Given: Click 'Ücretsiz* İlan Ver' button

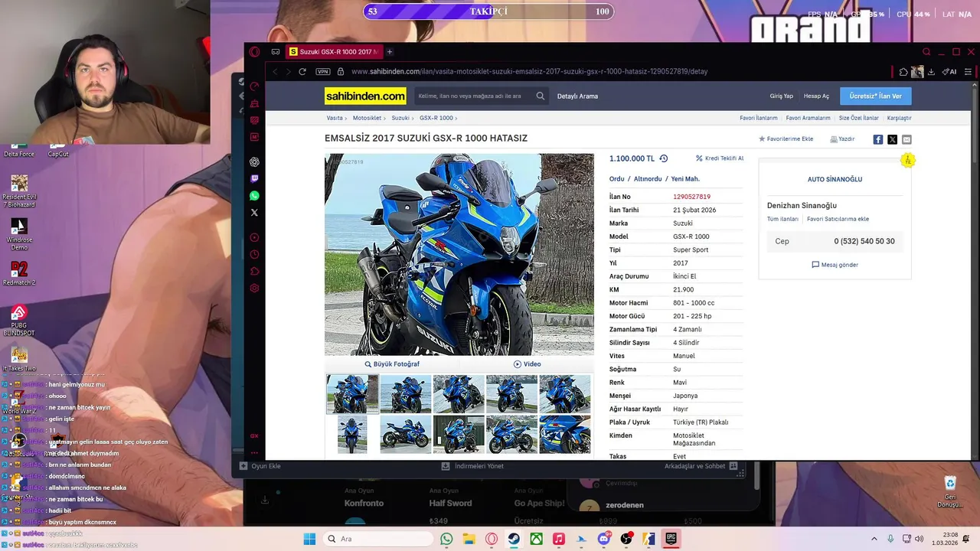Looking at the screenshot, I should (876, 96).
